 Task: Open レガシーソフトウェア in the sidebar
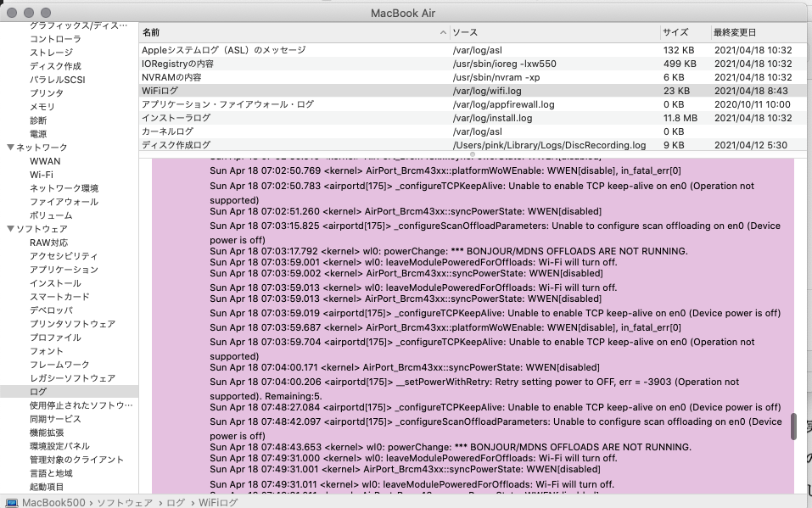(x=72, y=378)
